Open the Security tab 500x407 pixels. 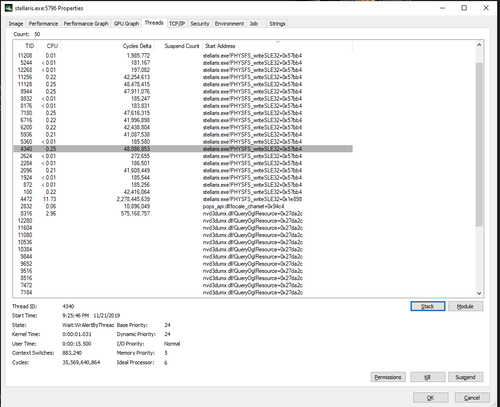pos(200,24)
